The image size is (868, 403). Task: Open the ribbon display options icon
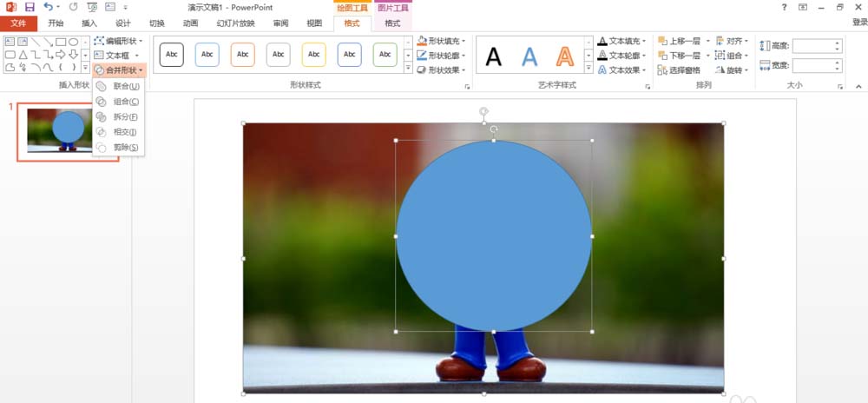pos(803,7)
